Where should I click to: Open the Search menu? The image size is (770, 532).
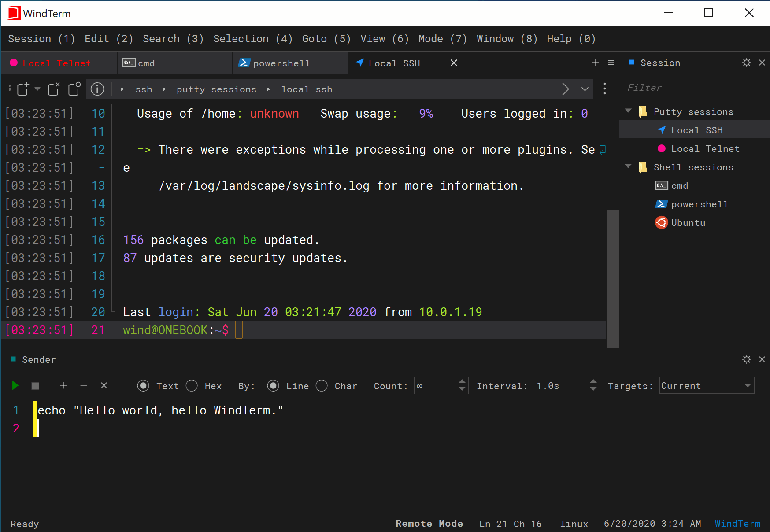(x=173, y=39)
